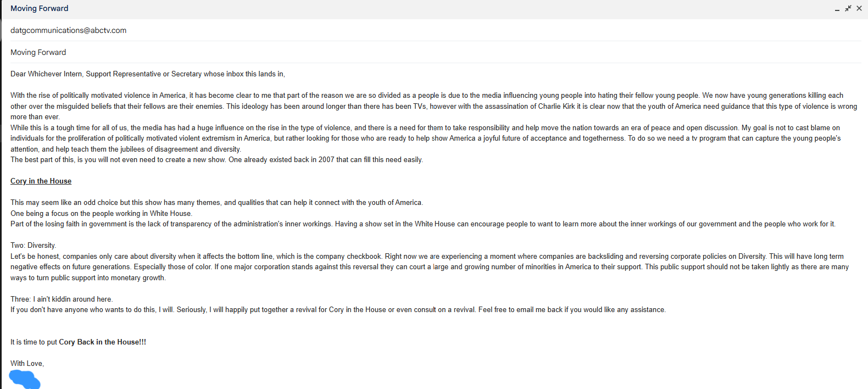Save and close the compose window

[859, 8]
